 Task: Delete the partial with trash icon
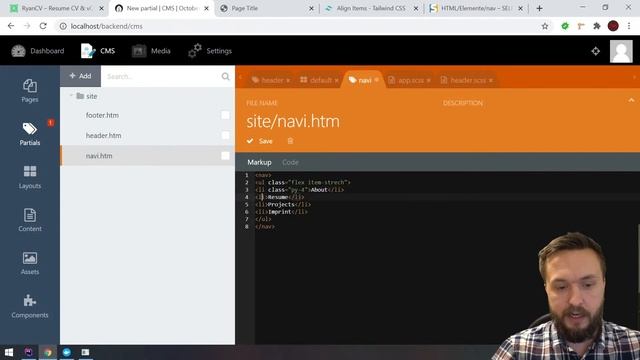click(x=290, y=141)
